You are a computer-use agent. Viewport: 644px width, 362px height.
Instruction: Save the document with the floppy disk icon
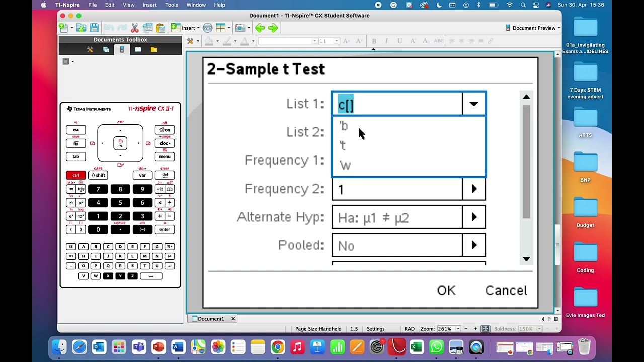[94, 28]
